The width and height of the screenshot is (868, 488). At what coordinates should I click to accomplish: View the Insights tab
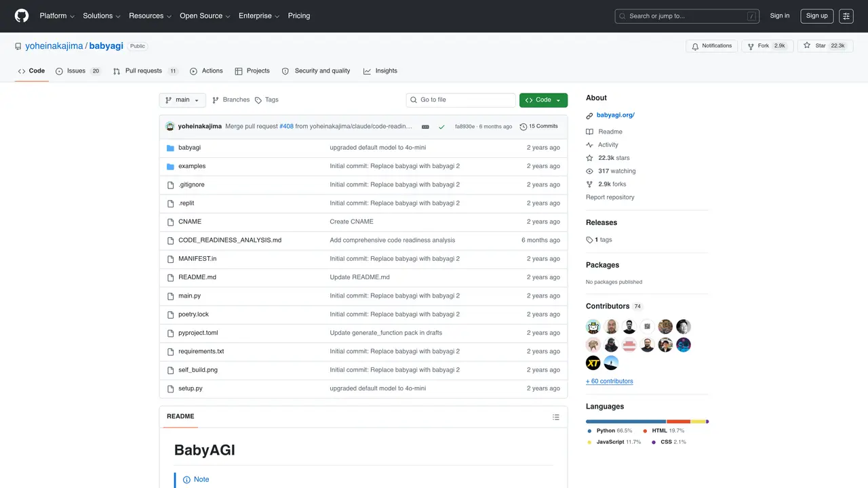click(380, 71)
